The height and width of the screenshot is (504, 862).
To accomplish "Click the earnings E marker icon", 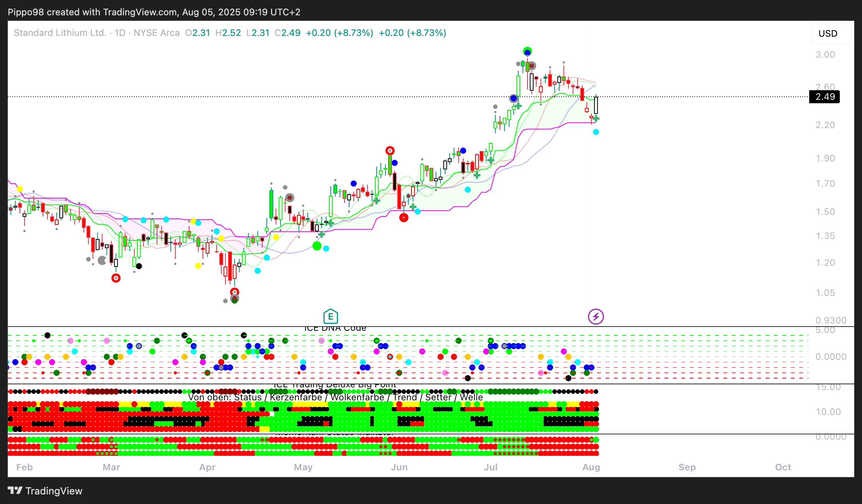I will pyautogui.click(x=330, y=316).
